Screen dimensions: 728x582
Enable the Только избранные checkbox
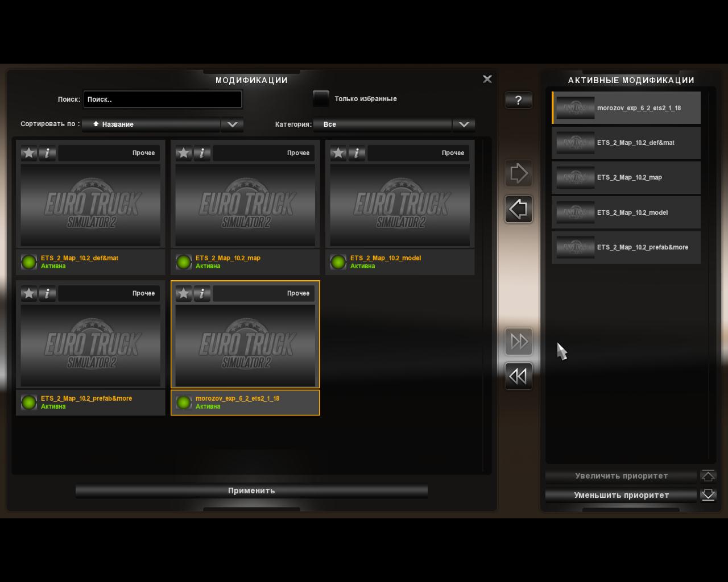tap(321, 98)
